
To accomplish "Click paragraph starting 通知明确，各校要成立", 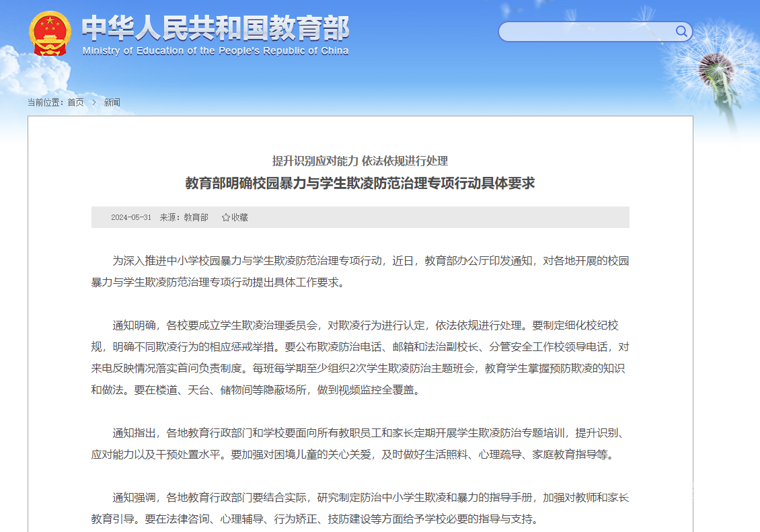I will (360, 358).
